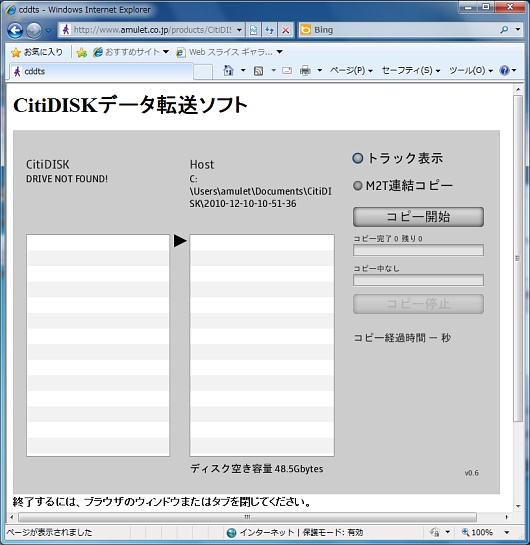Click the RSS feeds icon

[259, 71]
